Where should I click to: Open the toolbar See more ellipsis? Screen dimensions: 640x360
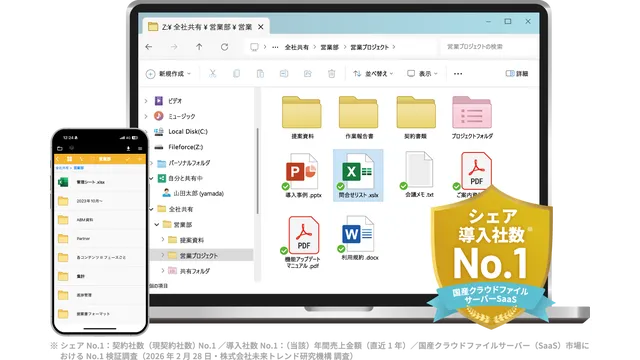click(x=458, y=74)
